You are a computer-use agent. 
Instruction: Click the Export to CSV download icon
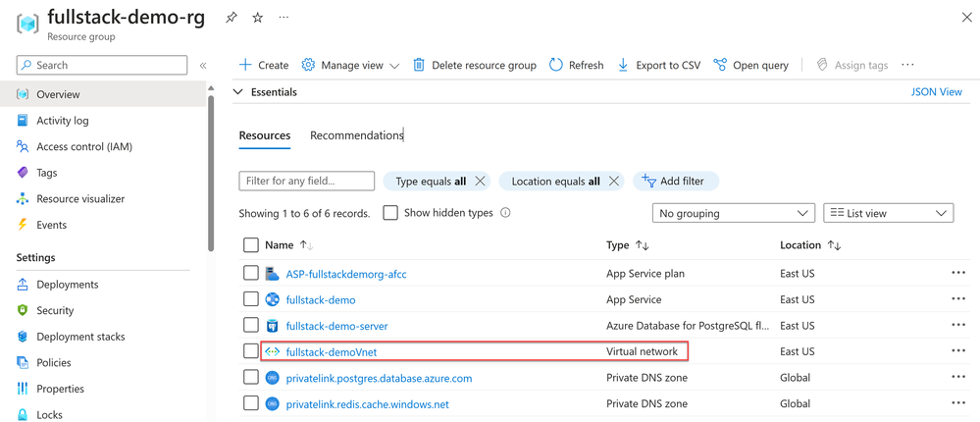(x=623, y=65)
